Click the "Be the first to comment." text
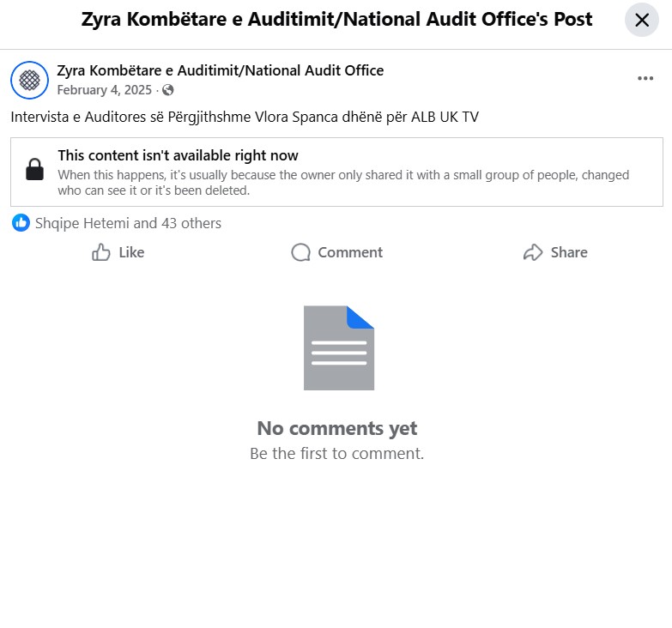This screenshot has height=628, width=672. coord(337,453)
